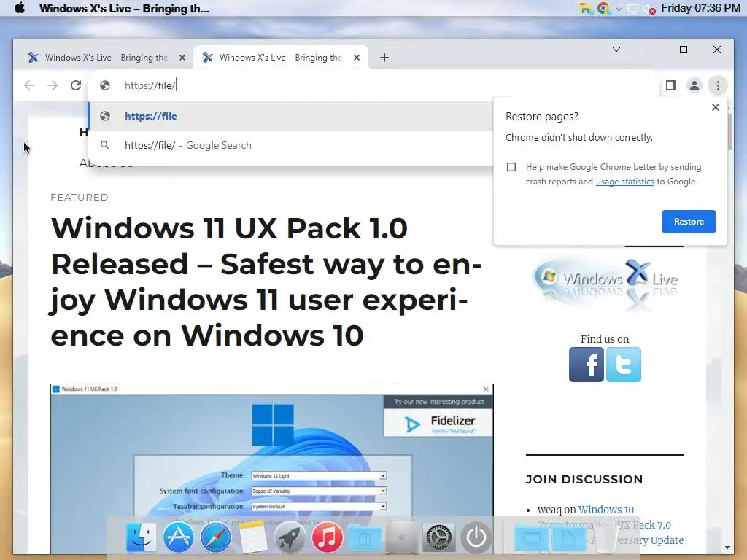This screenshot has height=560, width=747.
Task: Open the Taskbar configuration dropdown
Action: point(319,506)
